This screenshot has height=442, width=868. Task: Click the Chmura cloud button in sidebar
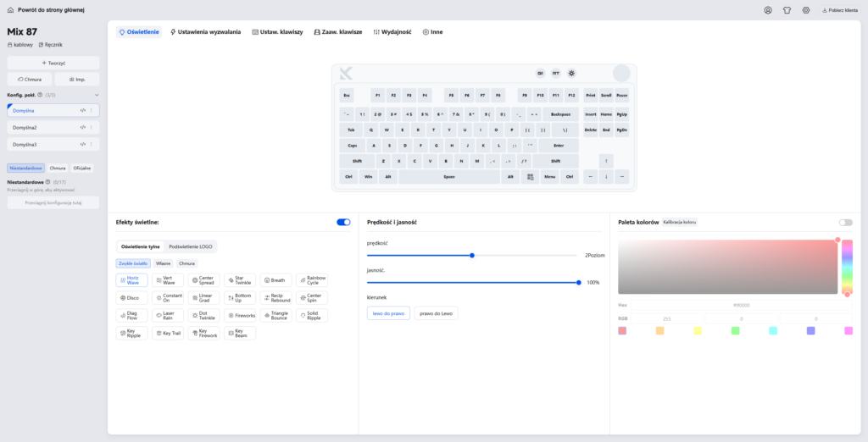30,79
